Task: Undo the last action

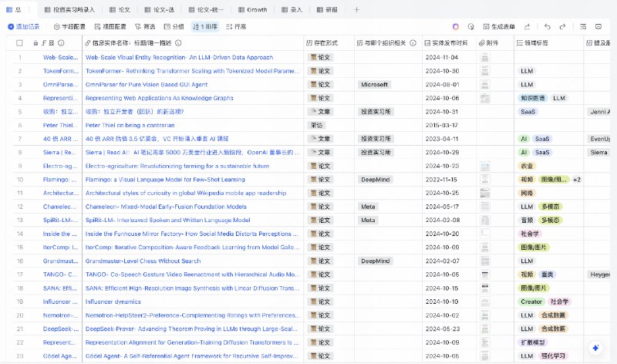Action: [548, 27]
